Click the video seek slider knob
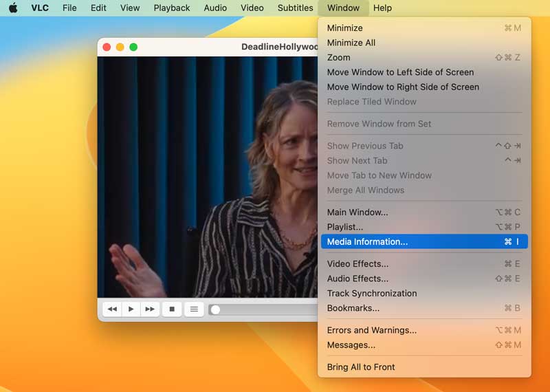Screen dimensions: 550x392 click(x=215, y=309)
